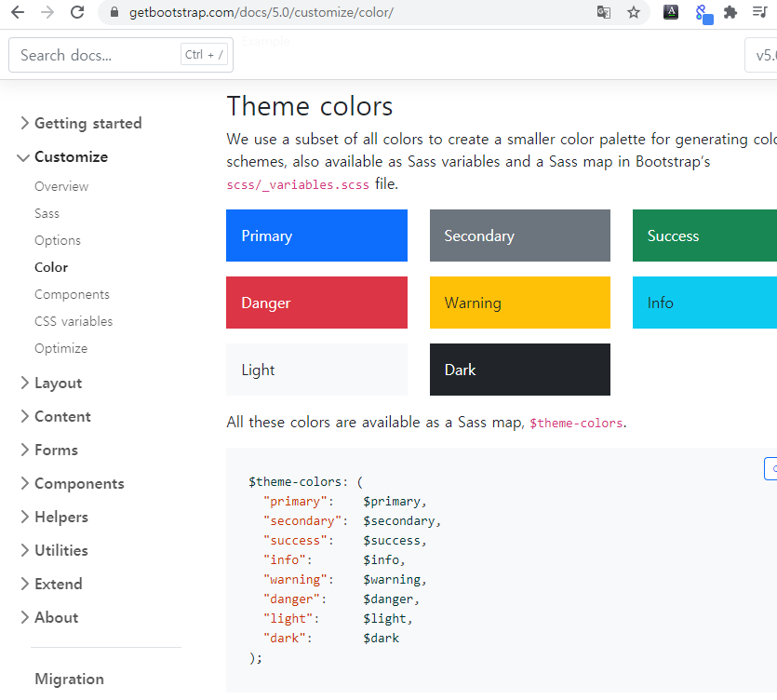The image size is (777, 700).
Task: Open the Migration link in sidebar
Action: pyautogui.click(x=70, y=680)
